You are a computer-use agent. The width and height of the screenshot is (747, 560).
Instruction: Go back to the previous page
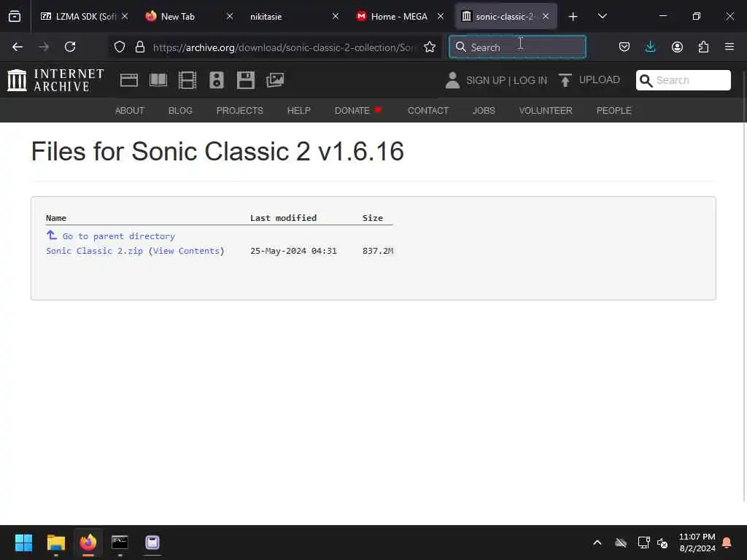(x=18, y=47)
